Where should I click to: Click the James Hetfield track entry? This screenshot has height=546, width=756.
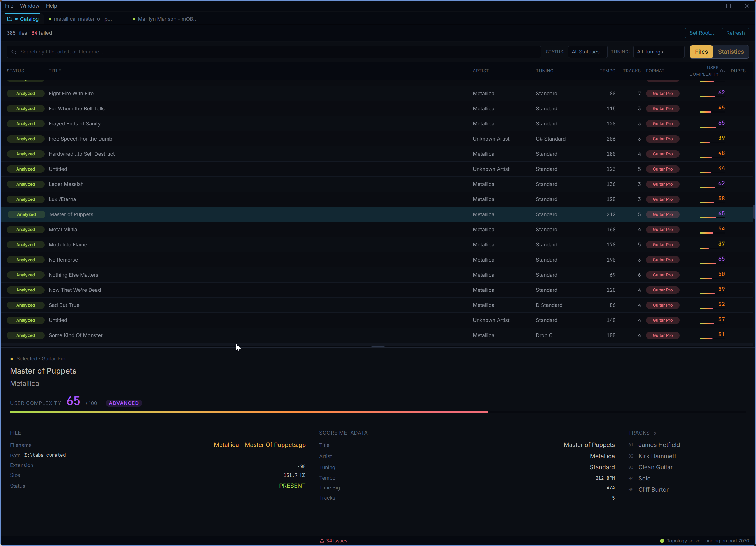pyautogui.click(x=659, y=445)
